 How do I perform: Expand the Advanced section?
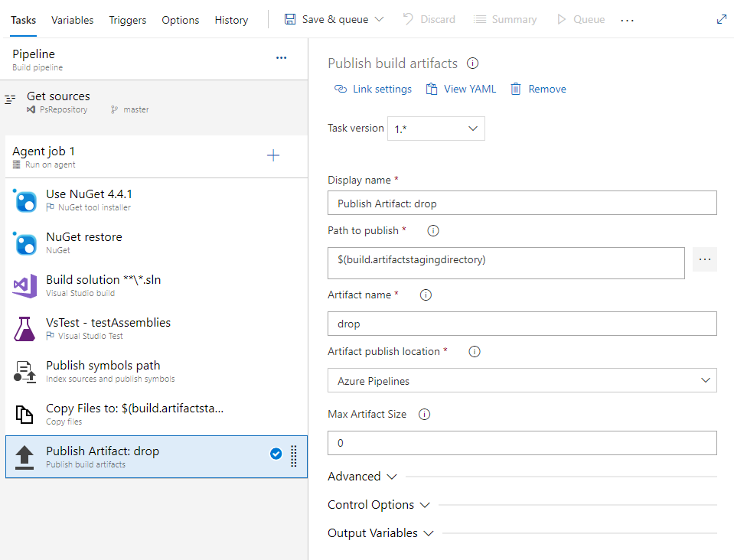pyautogui.click(x=362, y=477)
